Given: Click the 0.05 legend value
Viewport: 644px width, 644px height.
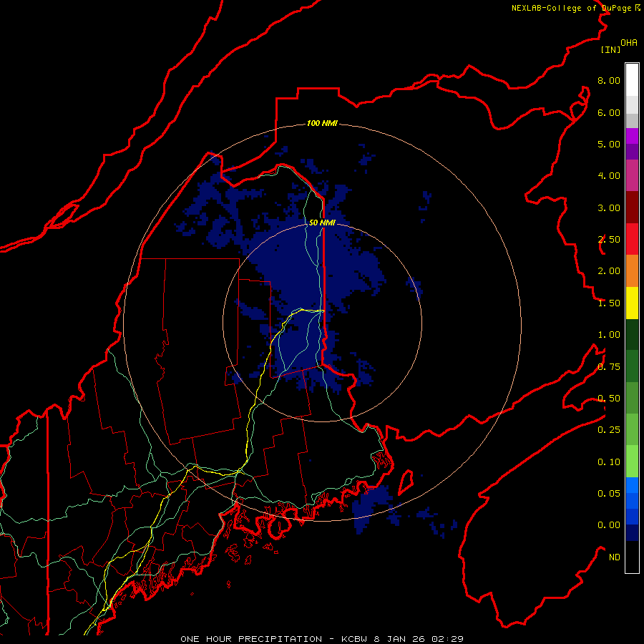Looking at the screenshot, I should coord(609,494).
